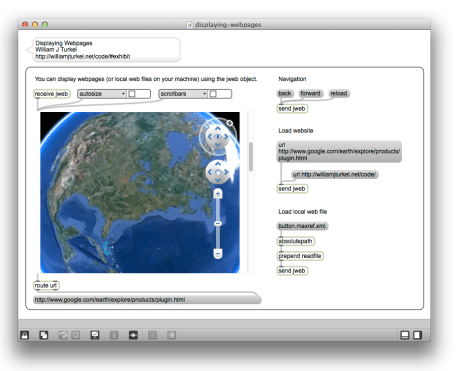Screen dimensions: 460x371
Task: Click the lock patcher icon in bottom toolbar
Action: coord(25,335)
